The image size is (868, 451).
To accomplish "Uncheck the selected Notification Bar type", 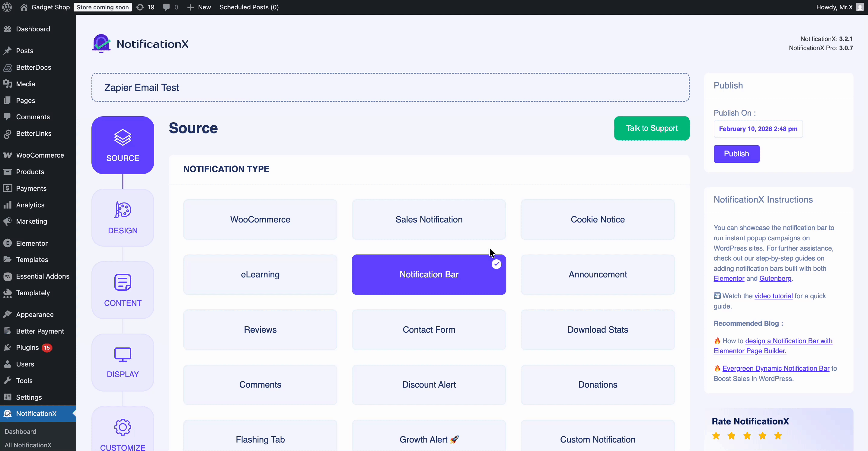I will pyautogui.click(x=496, y=264).
